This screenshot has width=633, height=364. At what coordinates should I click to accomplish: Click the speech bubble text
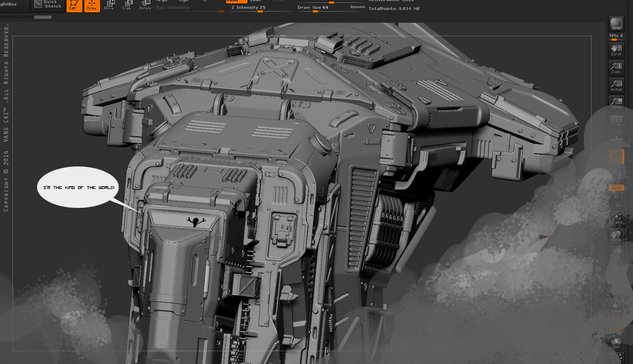click(x=79, y=188)
